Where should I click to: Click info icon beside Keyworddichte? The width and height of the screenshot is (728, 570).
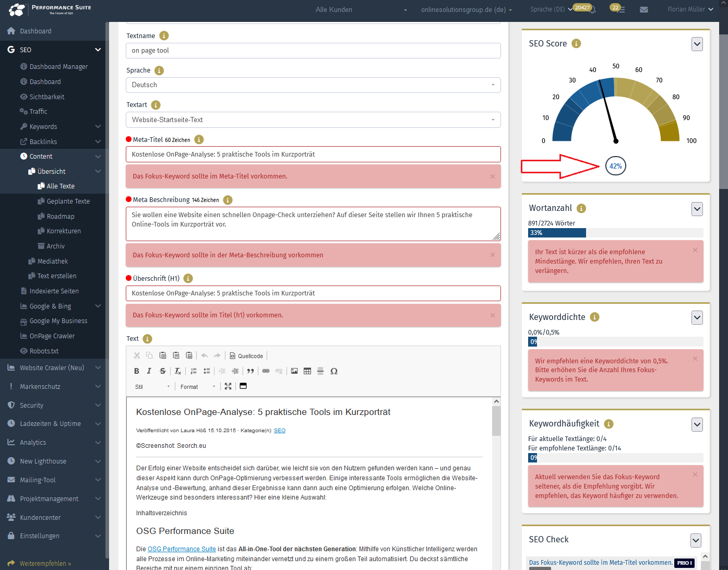pyautogui.click(x=594, y=317)
